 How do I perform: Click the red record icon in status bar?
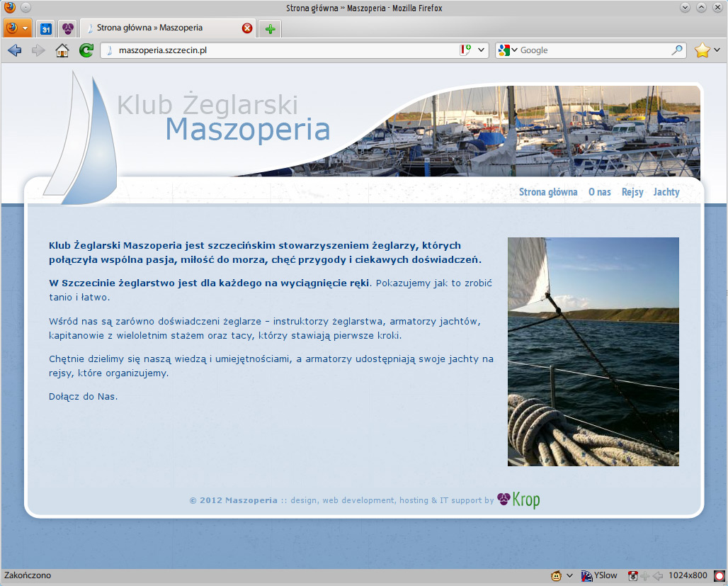[x=720, y=575]
